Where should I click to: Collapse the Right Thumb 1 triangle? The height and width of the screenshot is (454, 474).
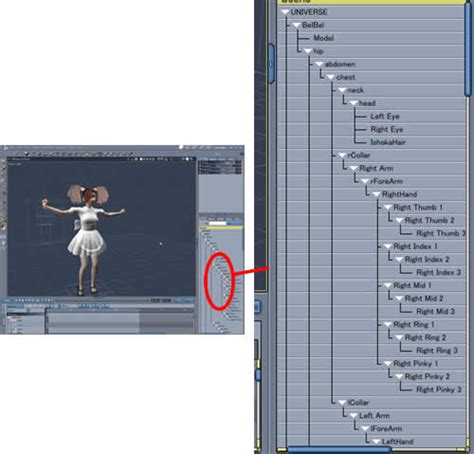point(387,207)
